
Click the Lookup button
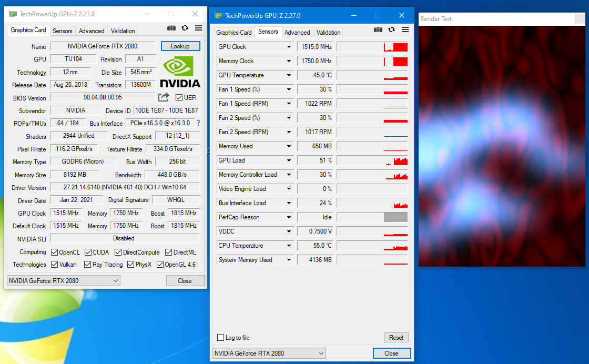(180, 46)
